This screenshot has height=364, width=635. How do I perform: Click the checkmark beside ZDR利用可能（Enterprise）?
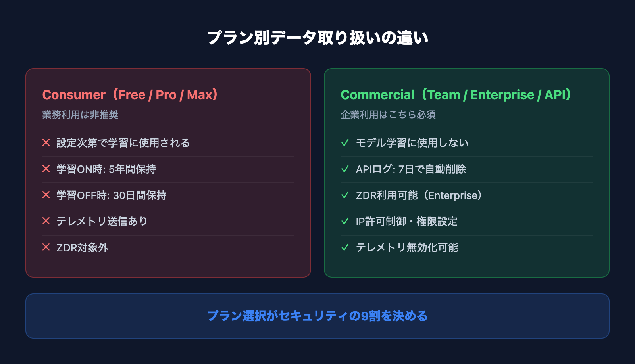[345, 195]
